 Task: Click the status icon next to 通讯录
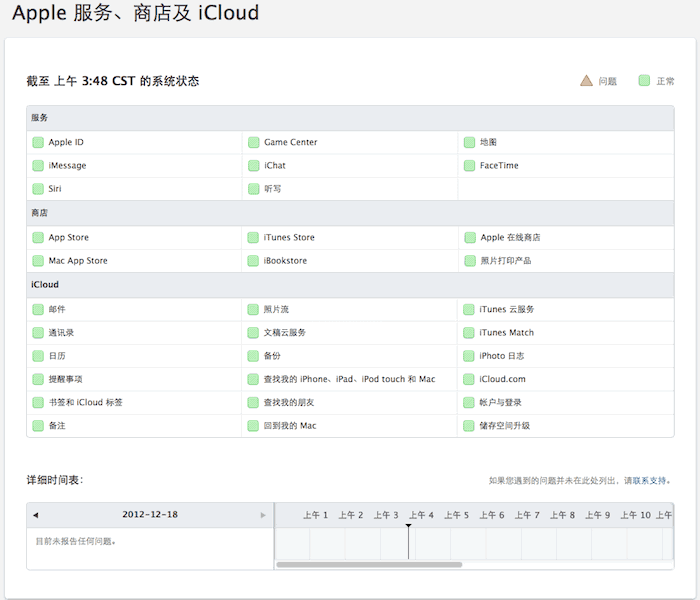38,333
